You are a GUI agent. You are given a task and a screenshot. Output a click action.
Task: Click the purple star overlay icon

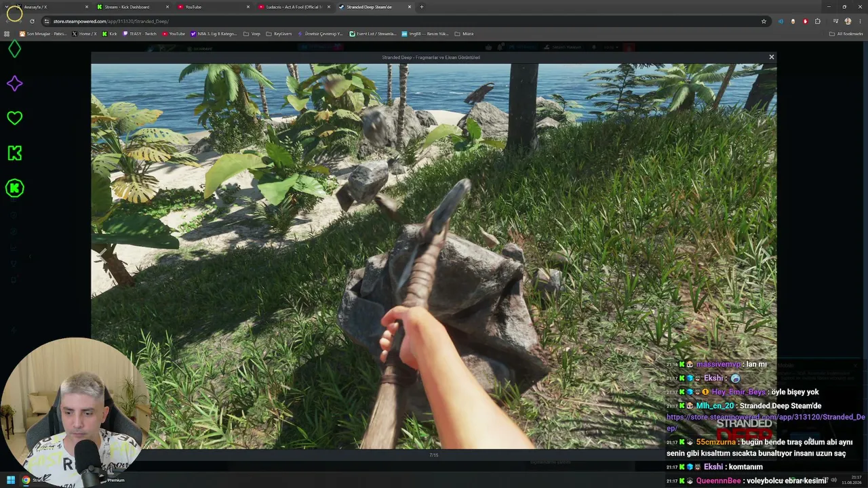[14, 83]
